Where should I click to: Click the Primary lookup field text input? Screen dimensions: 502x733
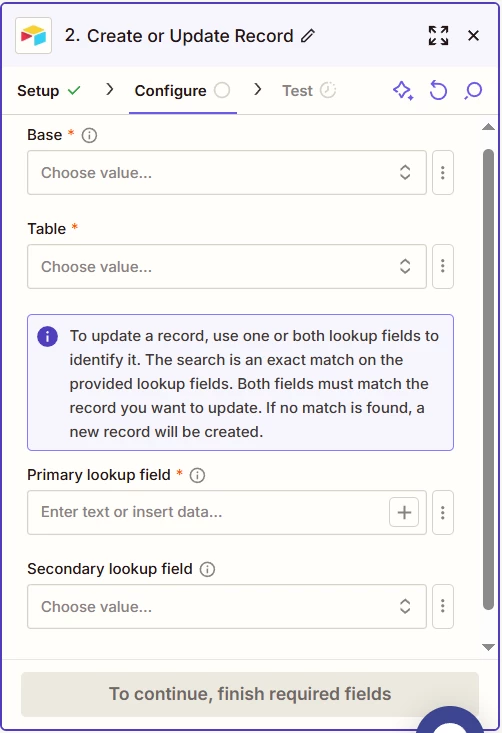[x=208, y=512]
